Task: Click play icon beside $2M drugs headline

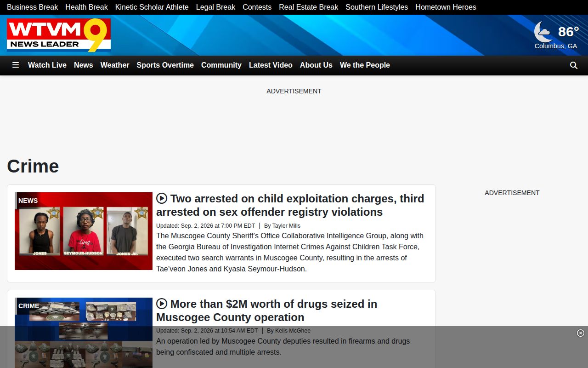Action: pyautogui.click(x=162, y=304)
